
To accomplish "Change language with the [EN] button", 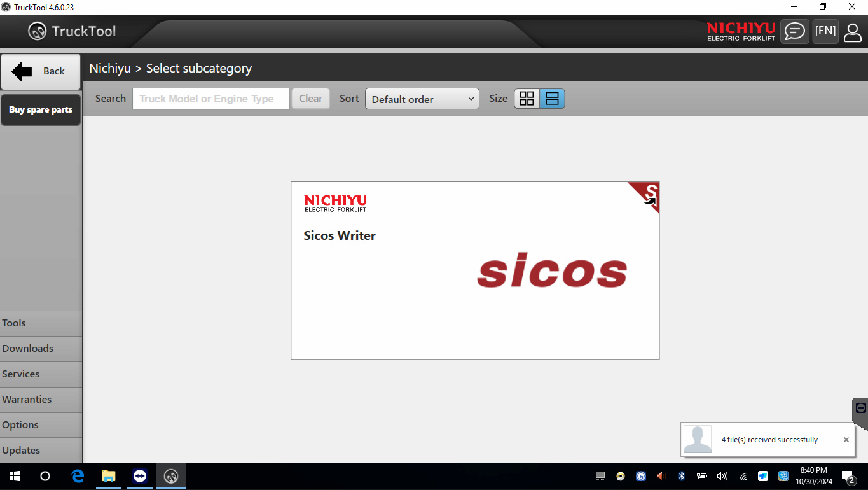I will tap(825, 31).
